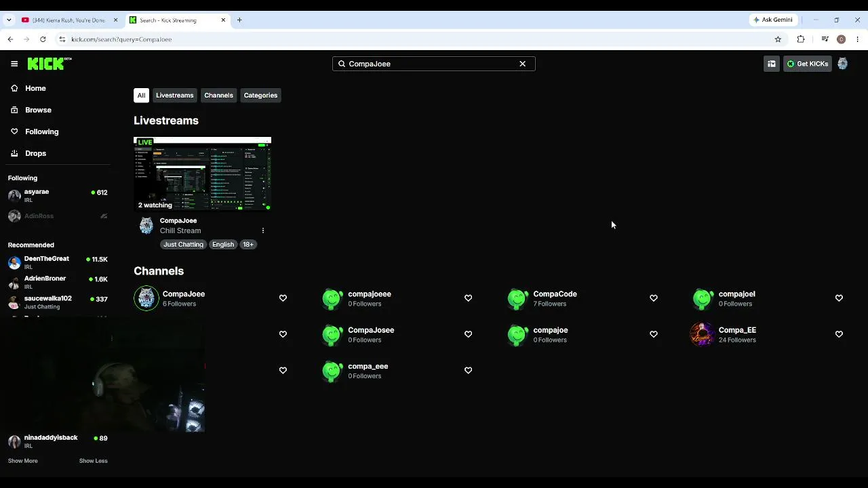Follow CompaJosee with heart button
Viewport: 868px width, 488px height.
pos(468,334)
